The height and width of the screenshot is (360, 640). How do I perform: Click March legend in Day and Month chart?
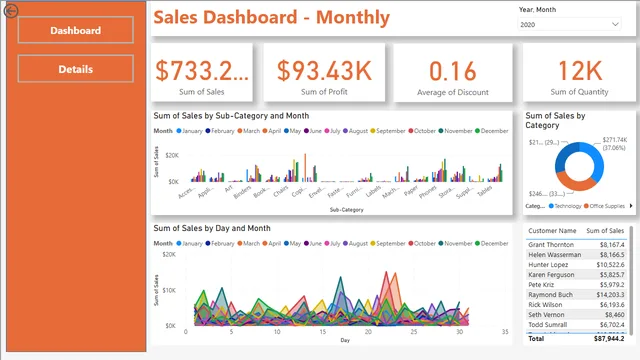pyautogui.click(x=249, y=244)
